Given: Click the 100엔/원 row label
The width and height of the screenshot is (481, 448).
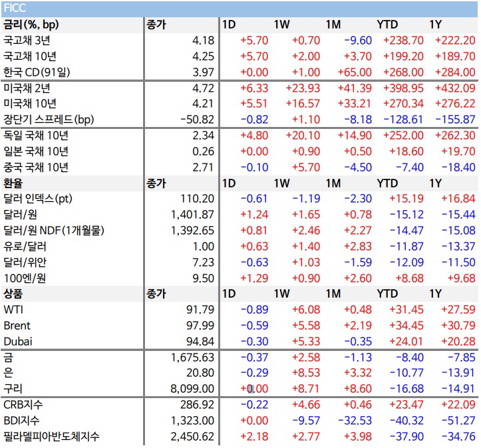Looking at the screenshot, I should pyautogui.click(x=25, y=279).
